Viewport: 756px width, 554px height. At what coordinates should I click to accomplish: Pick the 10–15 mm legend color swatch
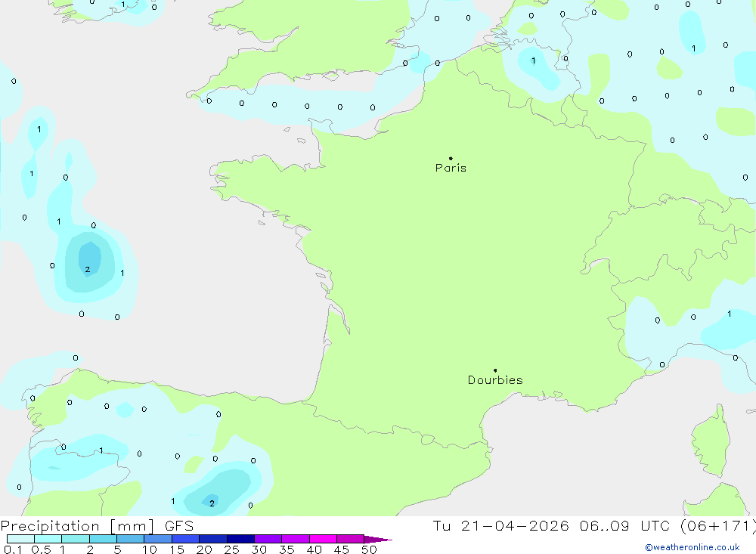click(x=158, y=539)
